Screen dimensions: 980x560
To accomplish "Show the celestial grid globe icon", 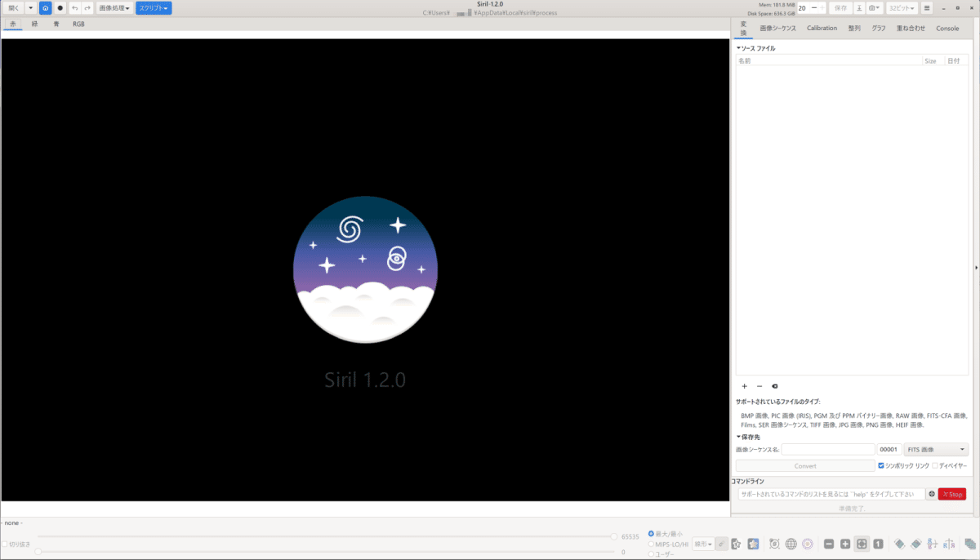I will click(x=791, y=544).
